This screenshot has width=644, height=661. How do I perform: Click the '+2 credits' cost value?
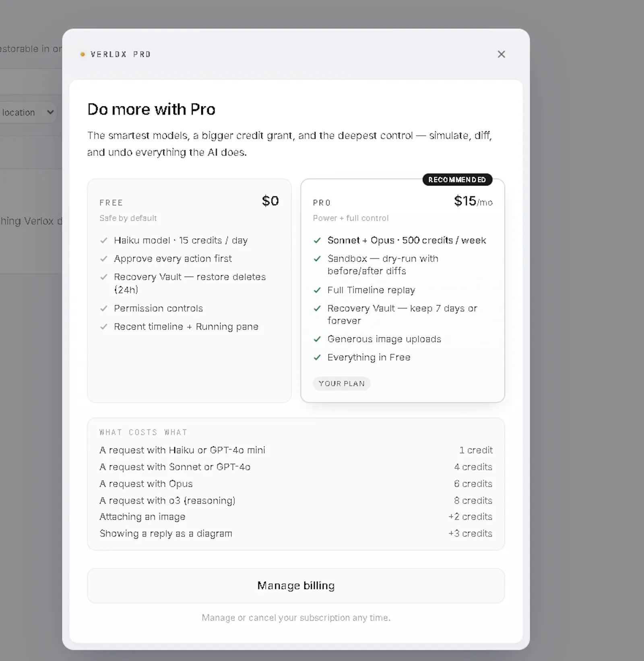(x=471, y=516)
